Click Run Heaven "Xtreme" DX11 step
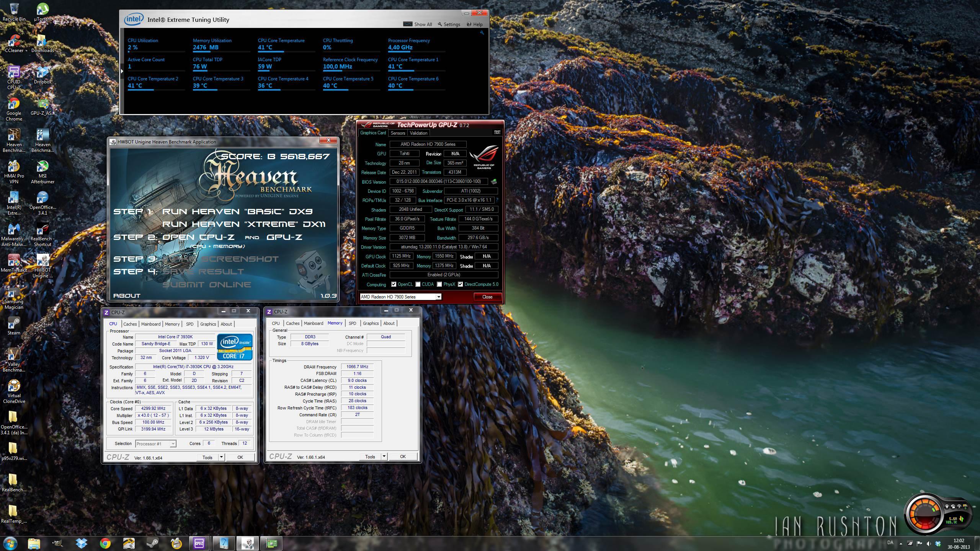 pyautogui.click(x=244, y=224)
